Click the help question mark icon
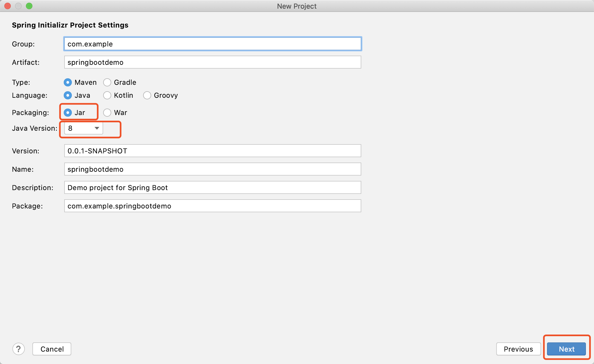Screen dimensions: 594x364 19,349
